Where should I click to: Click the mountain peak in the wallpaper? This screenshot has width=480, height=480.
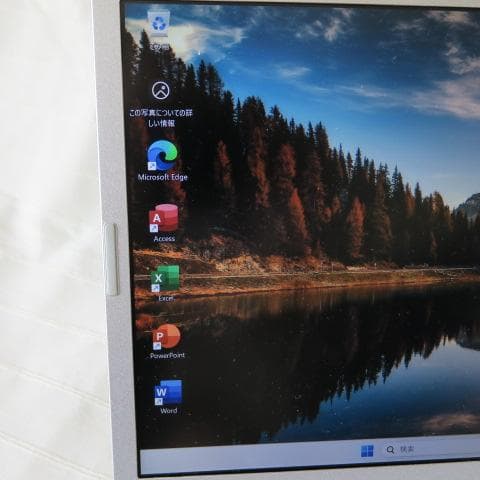[x=470, y=203]
